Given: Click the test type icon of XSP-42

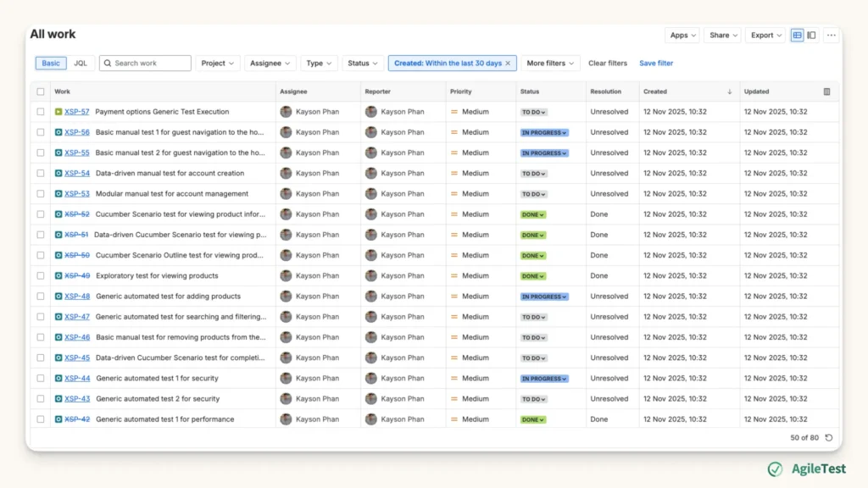Looking at the screenshot, I should (x=58, y=419).
